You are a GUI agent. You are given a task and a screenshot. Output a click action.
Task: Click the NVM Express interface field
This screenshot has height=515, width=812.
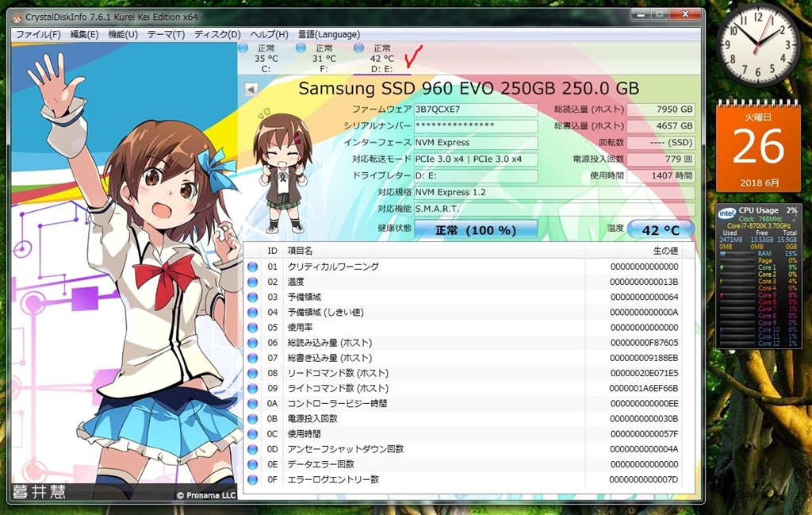pos(476,143)
